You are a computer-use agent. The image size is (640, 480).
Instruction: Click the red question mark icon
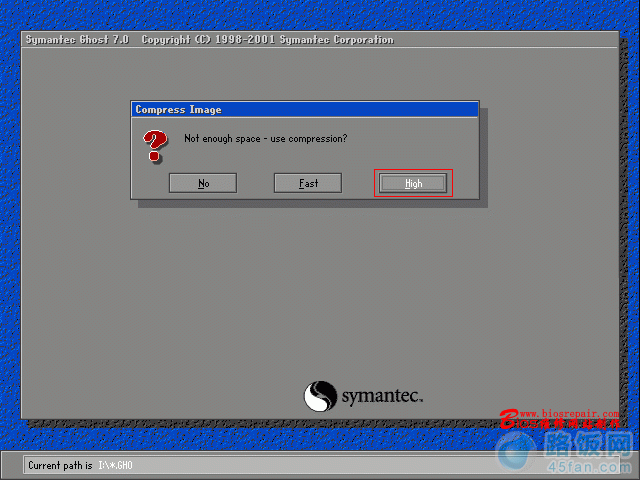[x=155, y=146]
